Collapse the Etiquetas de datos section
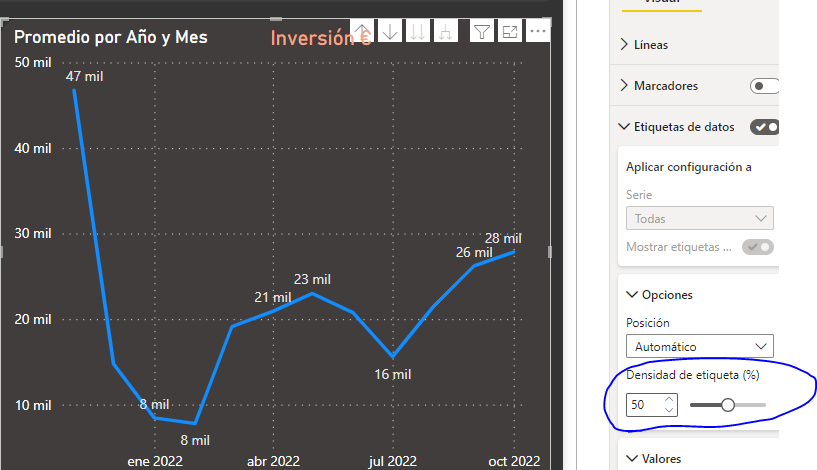 (x=624, y=127)
